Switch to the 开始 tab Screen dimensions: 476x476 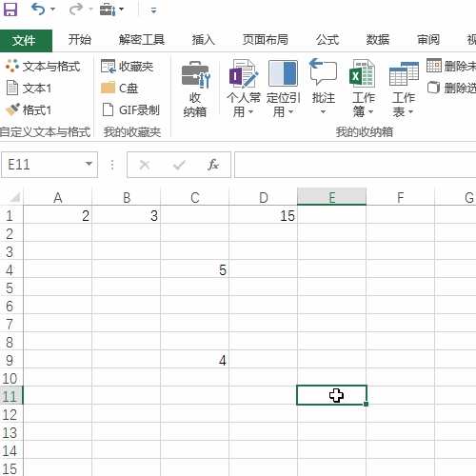[80, 40]
